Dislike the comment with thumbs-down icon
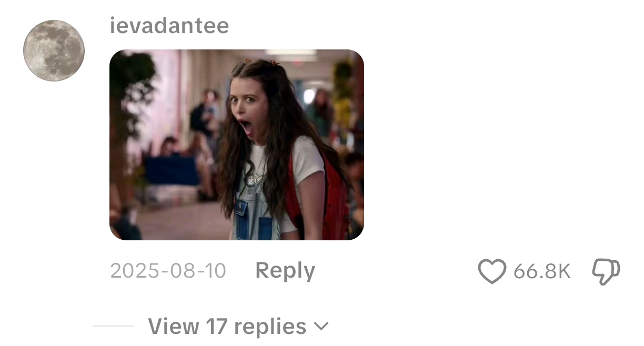Image resolution: width=644 pixels, height=346 pixels. point(606,272)
